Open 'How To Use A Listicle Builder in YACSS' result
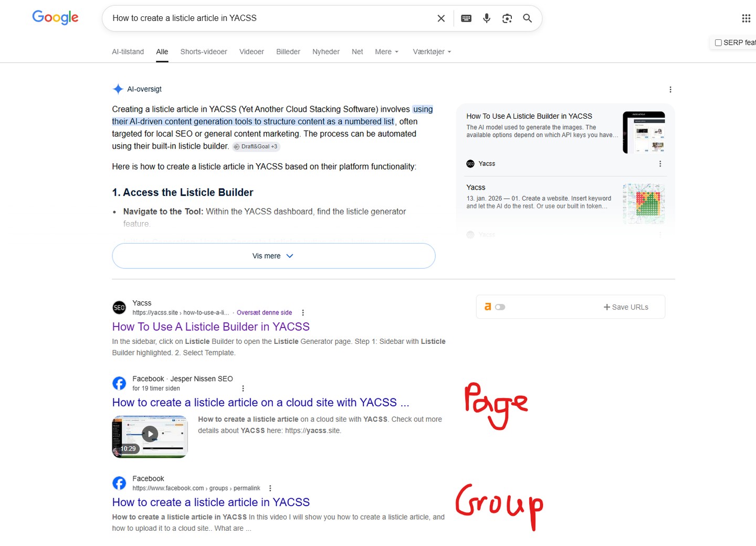The height and width of the screenshot is (546, 756). point(211,327)
